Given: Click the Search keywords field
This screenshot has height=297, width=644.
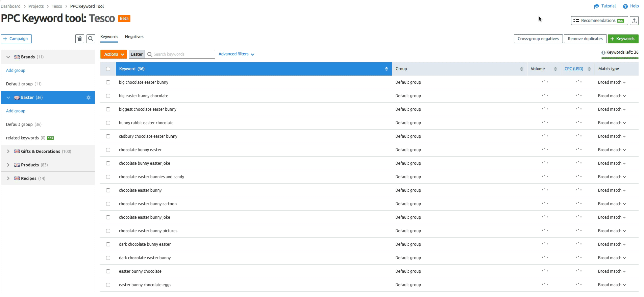Looking at the screenshot, I should coord(180,54).
